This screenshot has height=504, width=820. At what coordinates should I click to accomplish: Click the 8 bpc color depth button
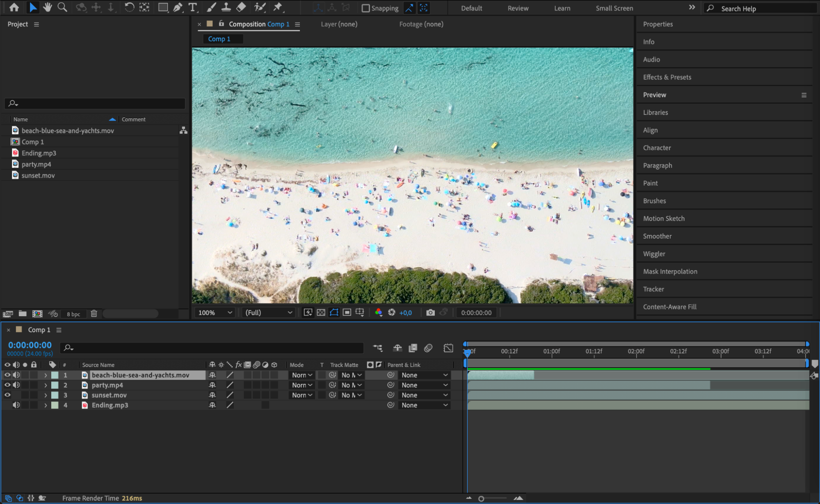73,314
